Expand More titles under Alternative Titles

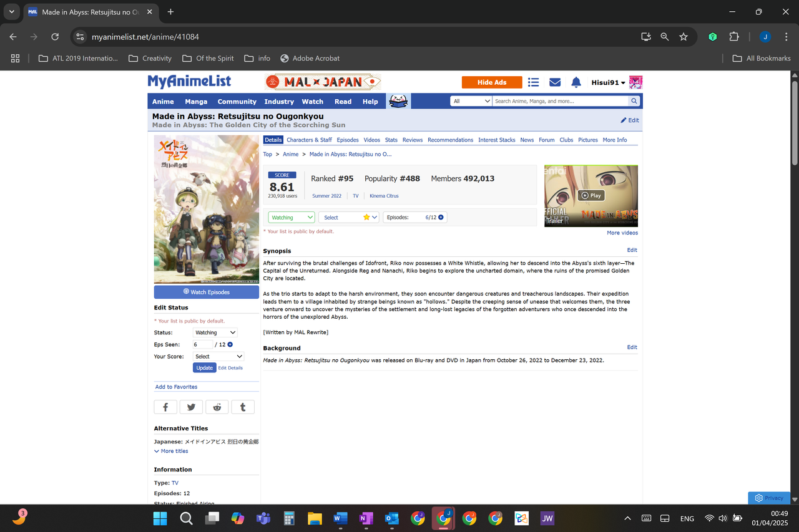coord(171,451)
